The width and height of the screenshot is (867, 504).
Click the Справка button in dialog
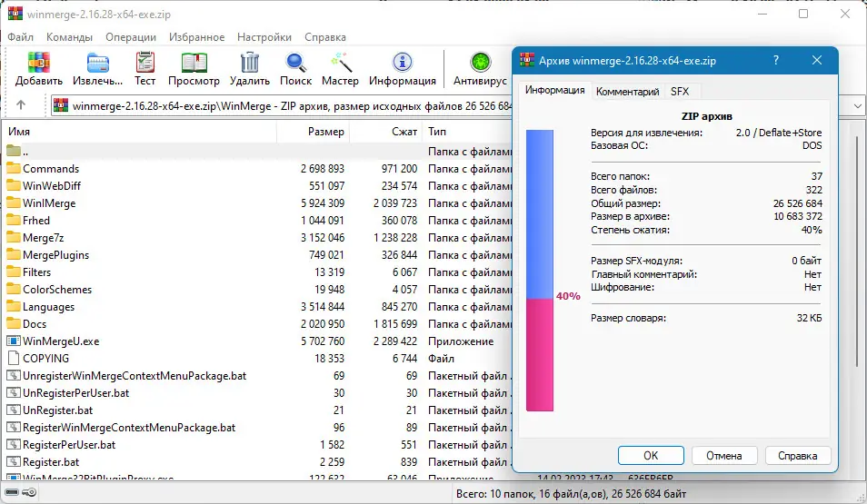pyautogui.click(x=797, y=455)
